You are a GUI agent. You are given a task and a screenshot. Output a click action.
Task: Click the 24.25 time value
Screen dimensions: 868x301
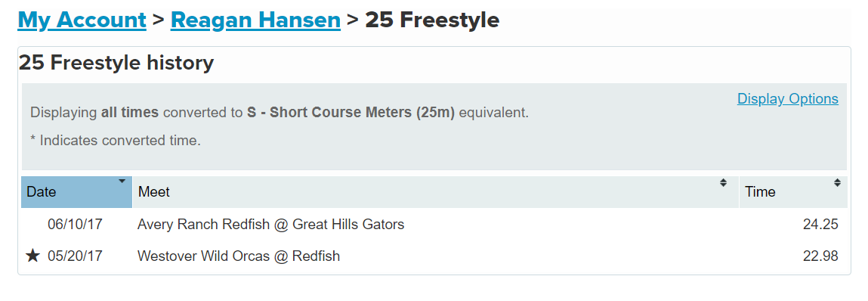point(820,225)
